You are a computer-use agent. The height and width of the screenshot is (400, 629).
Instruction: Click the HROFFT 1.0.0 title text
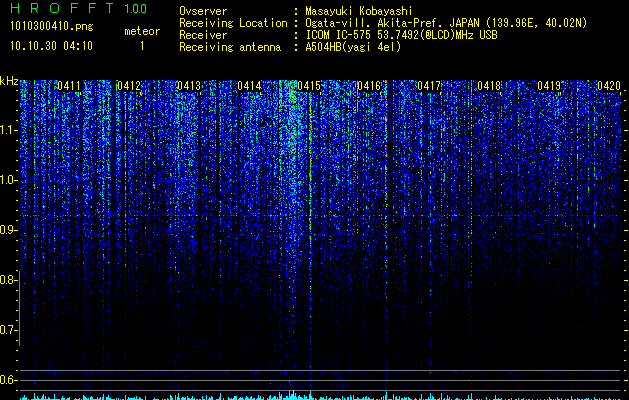pyautogui.click(x=79, y=8)
